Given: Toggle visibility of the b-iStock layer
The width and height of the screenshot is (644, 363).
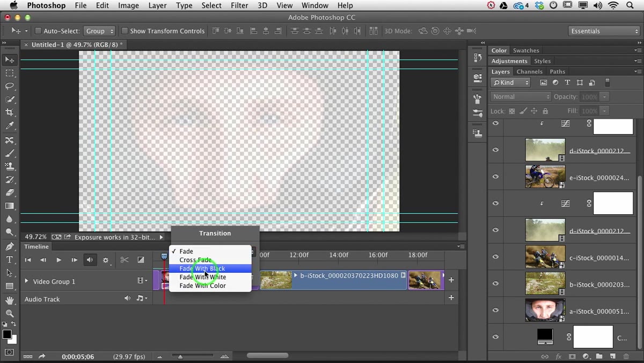Looking at the screenshot, I should point(495,284).
